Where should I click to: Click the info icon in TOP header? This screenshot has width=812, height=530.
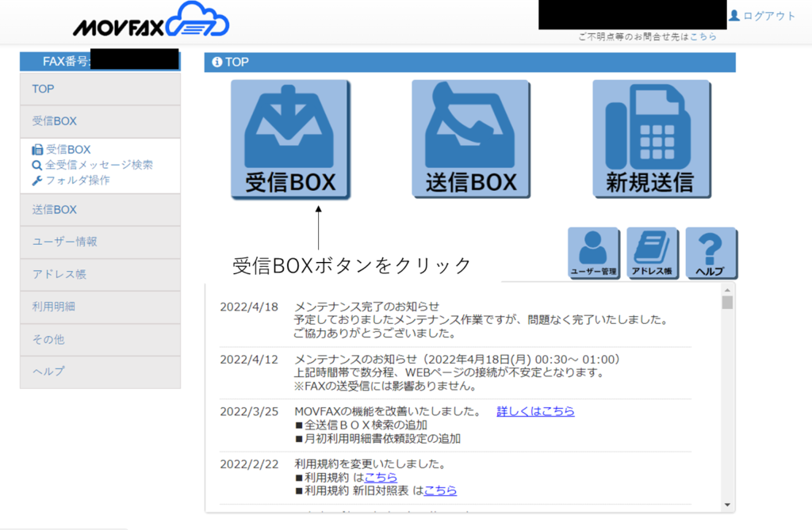tap(217, 62)
